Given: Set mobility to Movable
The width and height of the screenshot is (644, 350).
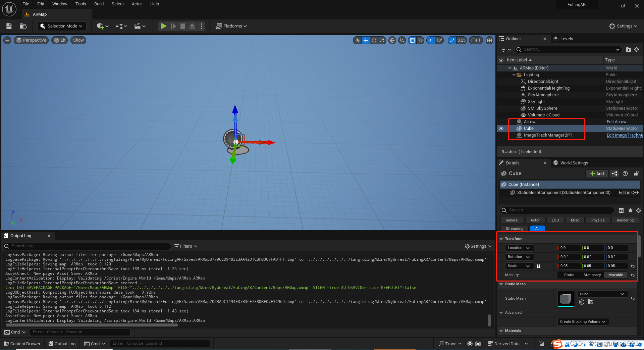Looking at the screenshot, I should click(615, 275).
